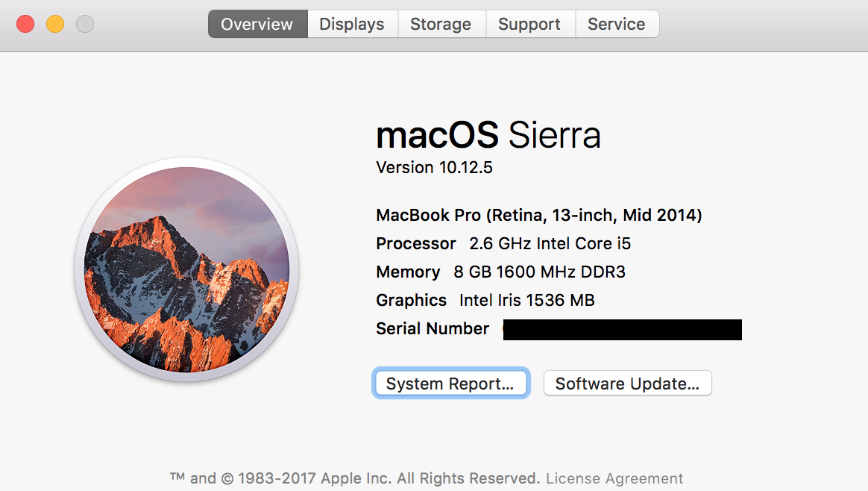Click the MacBook Pro model name line

coord(538,216)
